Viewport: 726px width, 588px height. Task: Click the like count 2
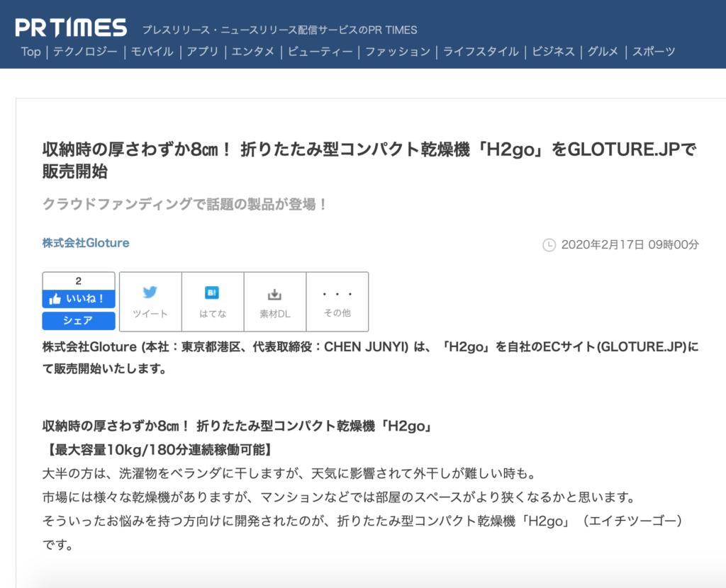[78, 281]
